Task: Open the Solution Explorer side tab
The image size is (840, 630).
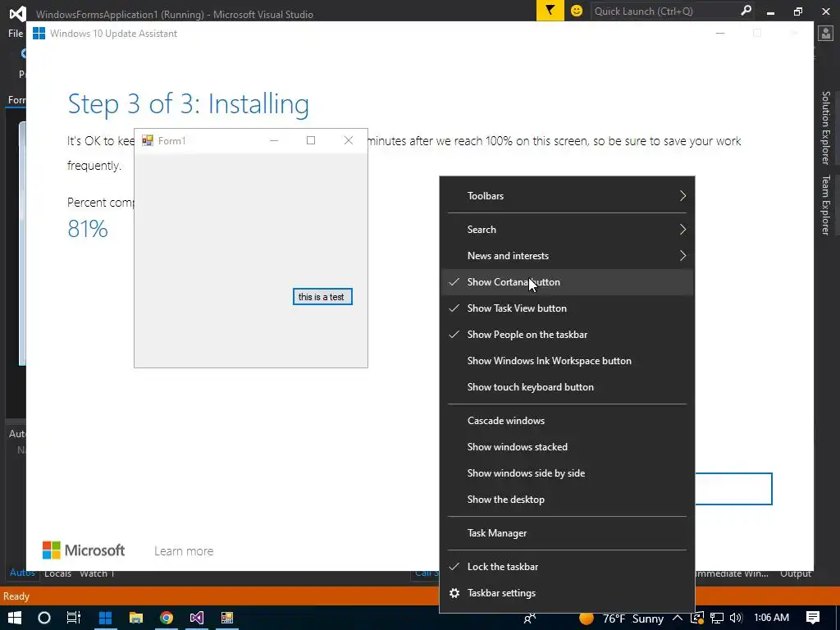Action: coord(825,127)
